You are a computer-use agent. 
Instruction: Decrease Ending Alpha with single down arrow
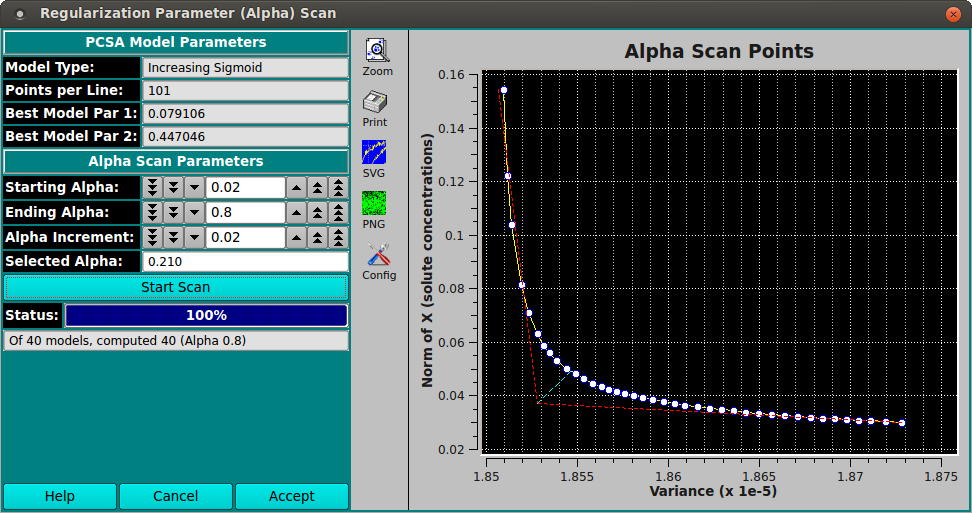pos(194,212)
